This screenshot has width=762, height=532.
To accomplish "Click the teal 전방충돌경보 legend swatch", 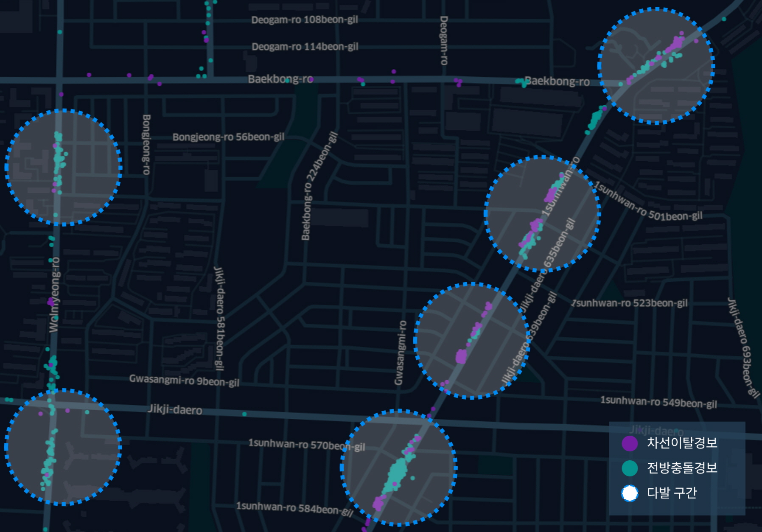I will (630, 468).
